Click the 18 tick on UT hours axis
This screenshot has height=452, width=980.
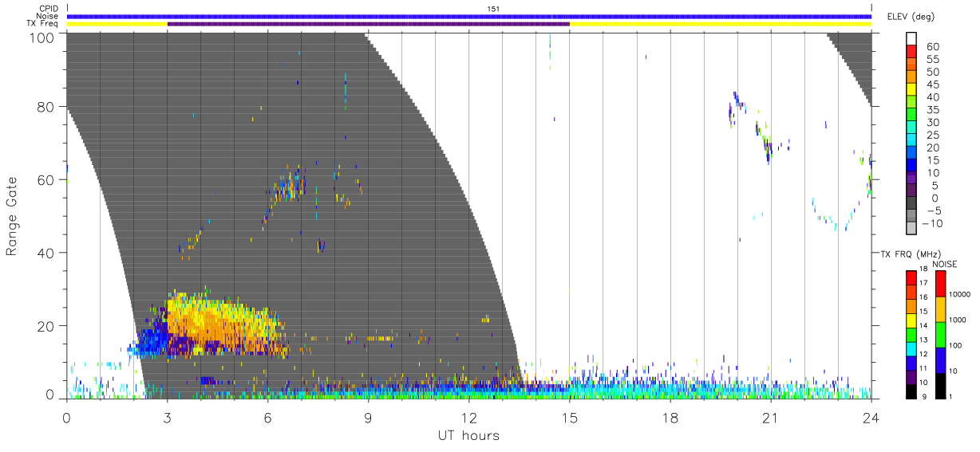click(670, 418)
